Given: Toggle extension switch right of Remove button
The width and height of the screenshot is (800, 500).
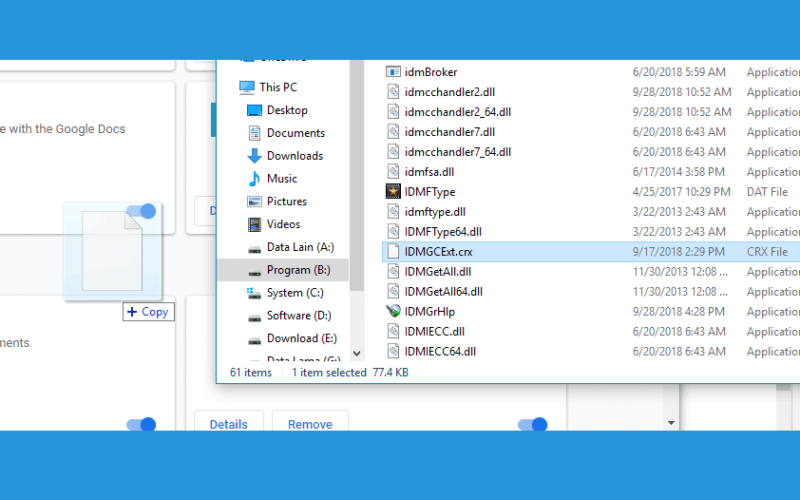Looking at the screenshot, I should (533, 424).
